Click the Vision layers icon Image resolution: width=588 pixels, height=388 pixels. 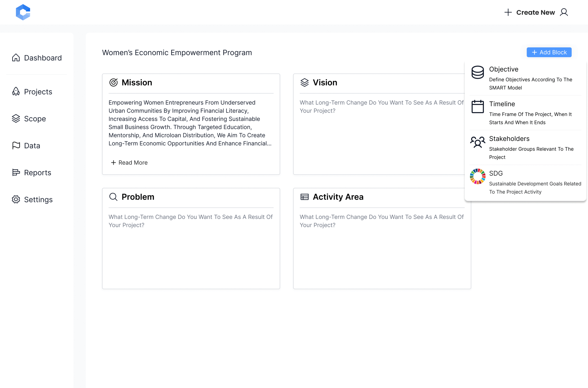305,82
